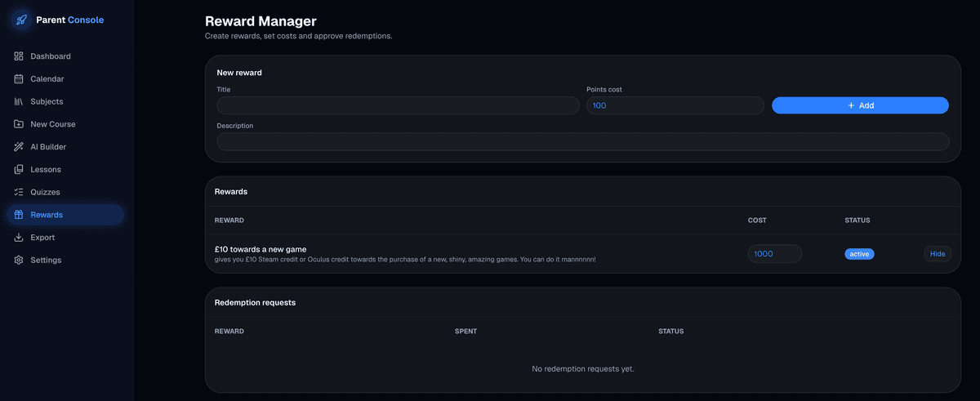Click the reward description about Steam credit
Screen dimensions: 980x401
point(405,259)
